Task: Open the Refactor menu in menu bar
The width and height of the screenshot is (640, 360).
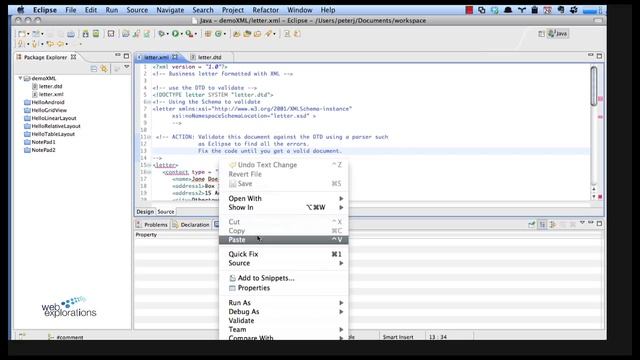Action: [x=266, y=10]
